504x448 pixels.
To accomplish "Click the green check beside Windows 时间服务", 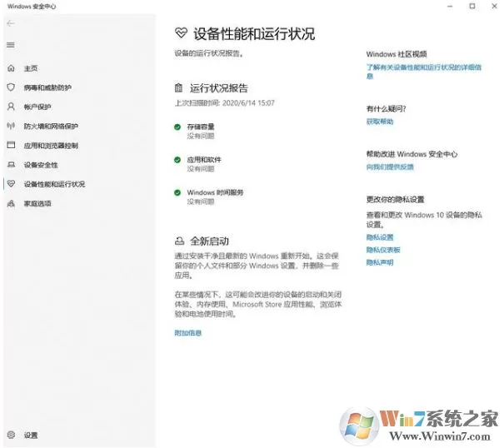I will point(177,192).
